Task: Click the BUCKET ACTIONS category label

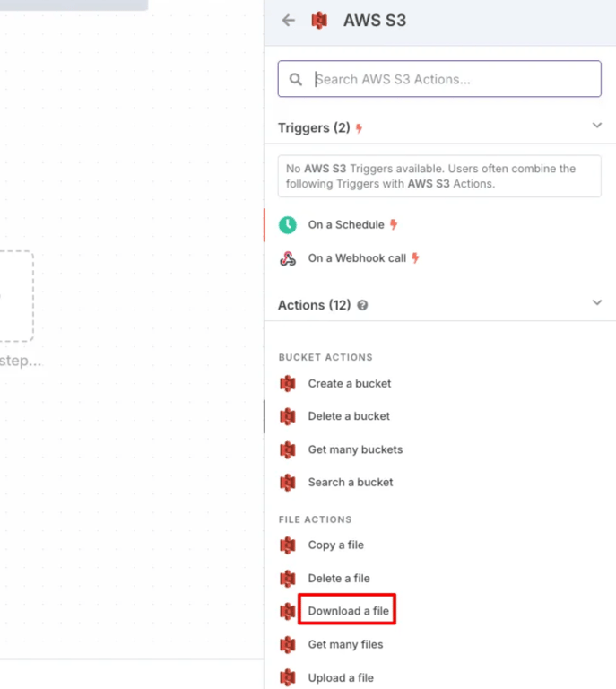Action: click(325, 357)
